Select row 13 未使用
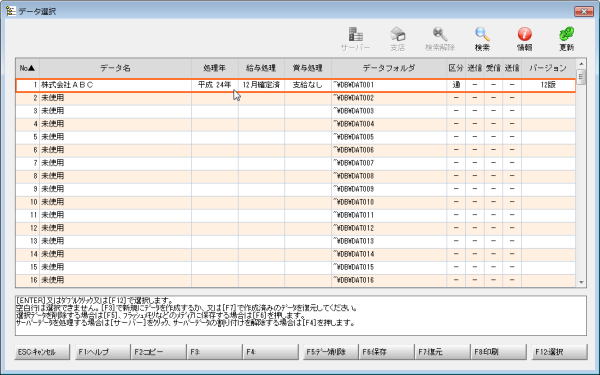 tap(295, 241)
